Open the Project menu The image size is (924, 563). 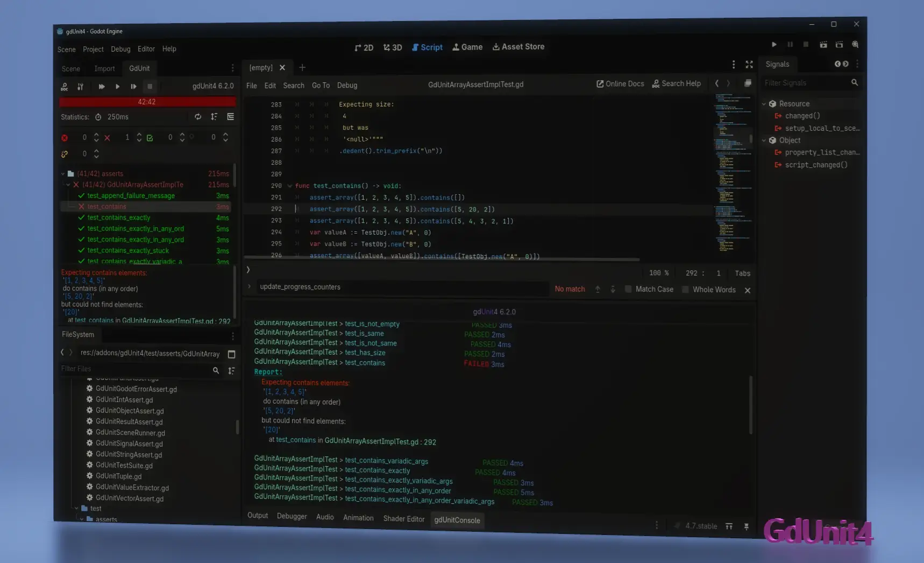[x=93, y=50]
